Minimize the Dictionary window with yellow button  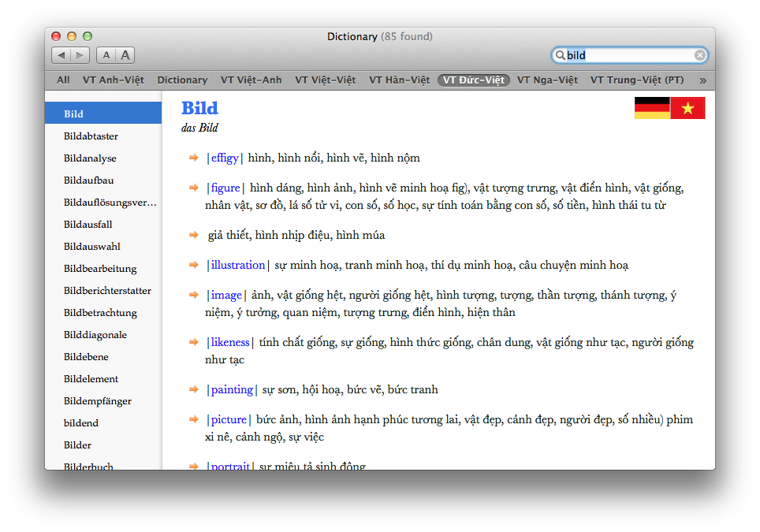point(72,36)
